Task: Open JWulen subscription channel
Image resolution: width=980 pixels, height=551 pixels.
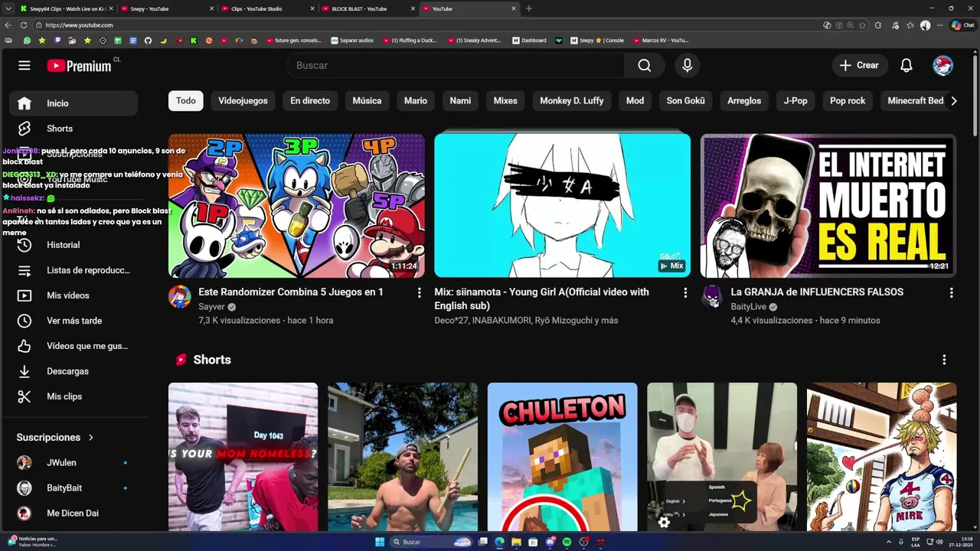Action: coord(73,463)
